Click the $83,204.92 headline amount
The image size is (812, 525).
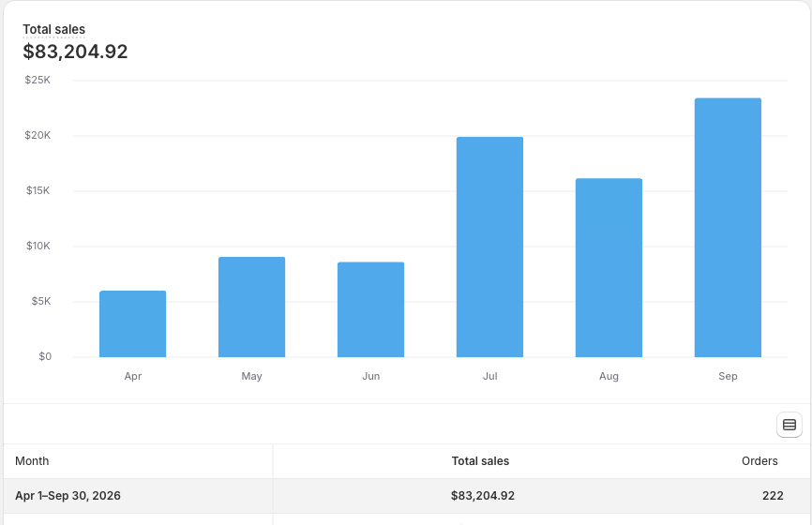point(75,52)
